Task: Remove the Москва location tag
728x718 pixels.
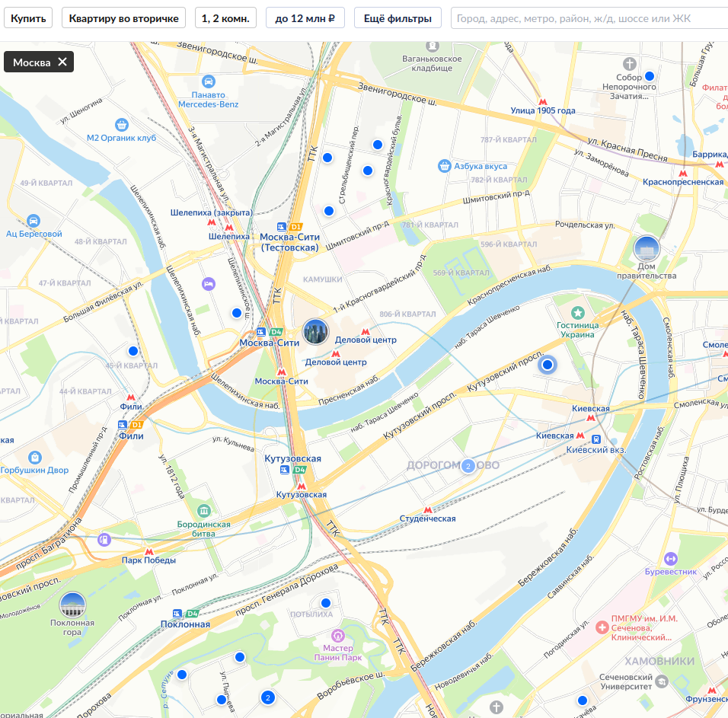Action: tap(62, 62)
